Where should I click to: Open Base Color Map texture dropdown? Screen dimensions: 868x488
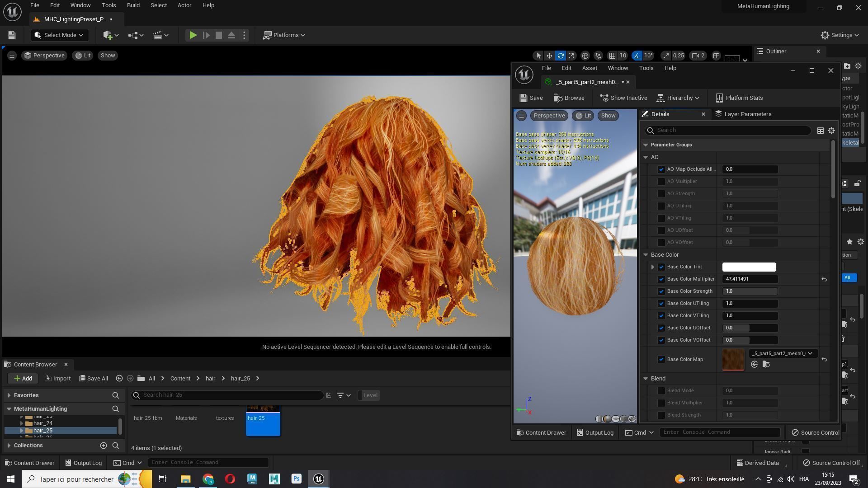[x=783, y=353]
